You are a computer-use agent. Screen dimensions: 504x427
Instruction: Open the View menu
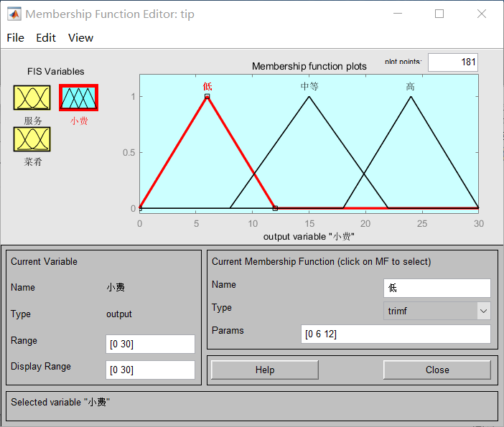[80, 38]
